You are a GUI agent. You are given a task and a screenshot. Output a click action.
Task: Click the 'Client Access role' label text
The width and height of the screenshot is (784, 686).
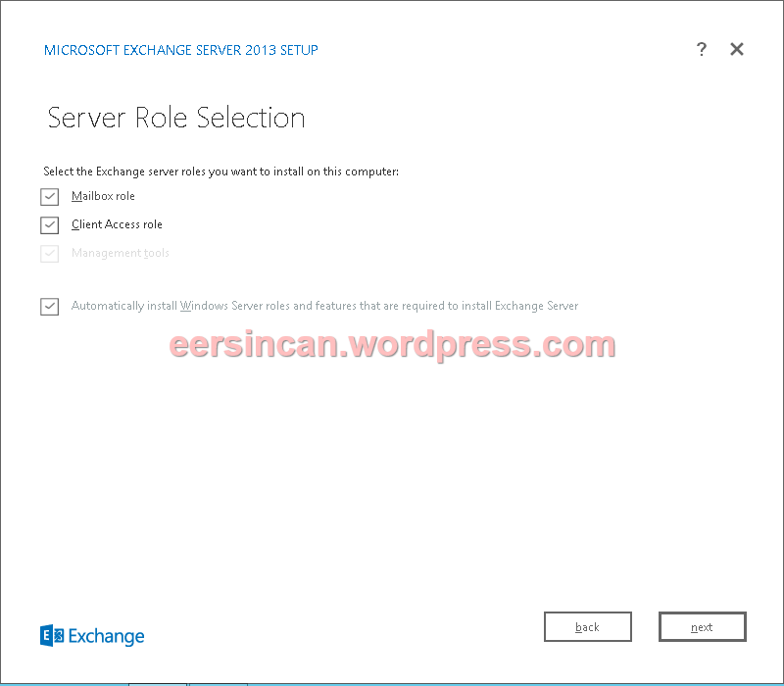[117, 225]
